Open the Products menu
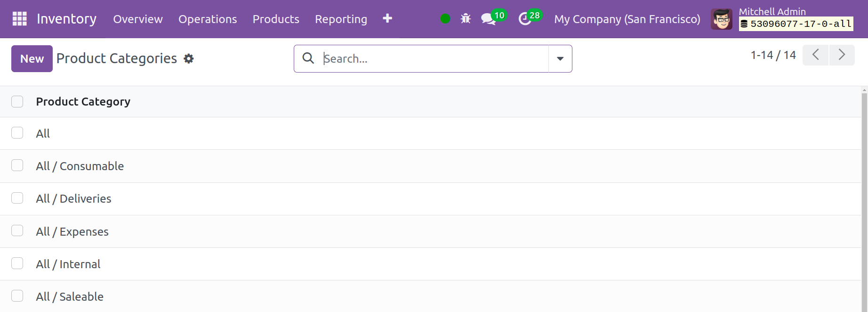868x312 pixels. (x=276, y=19)
